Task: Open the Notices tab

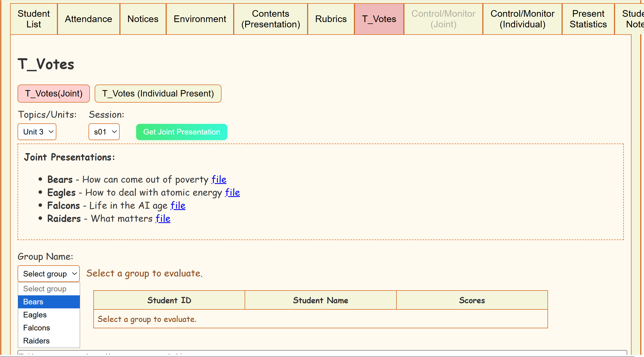Action: (143, 19)
